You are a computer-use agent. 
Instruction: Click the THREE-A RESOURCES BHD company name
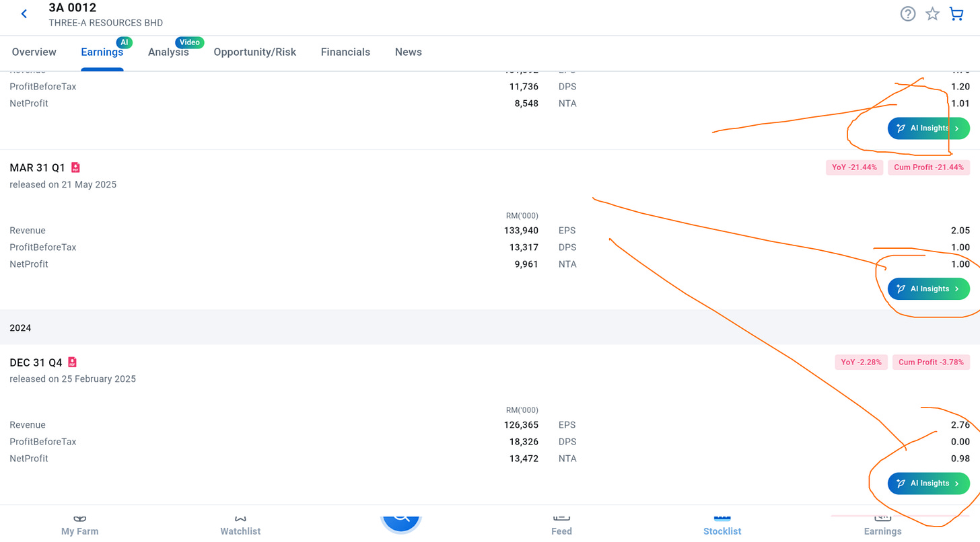[106, 23]
